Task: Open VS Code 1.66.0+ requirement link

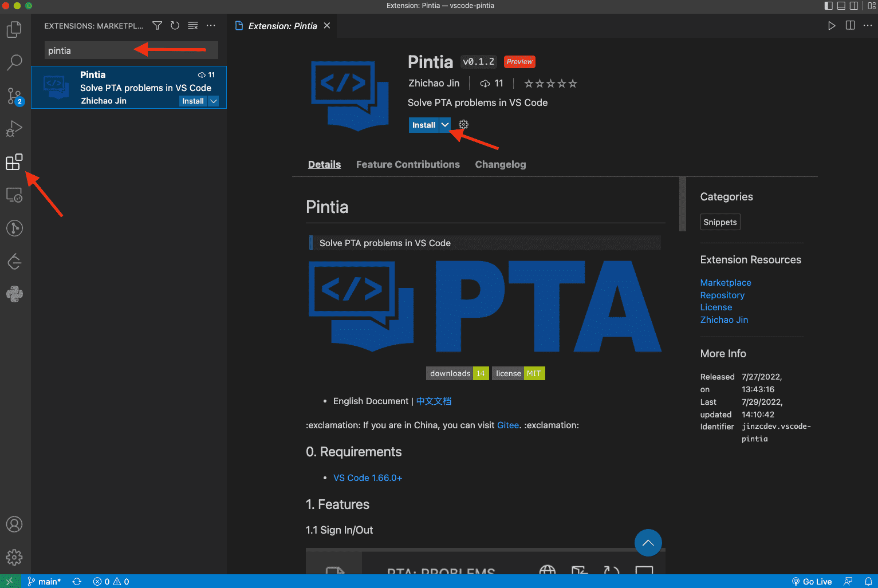Action: tap(368, 477)
